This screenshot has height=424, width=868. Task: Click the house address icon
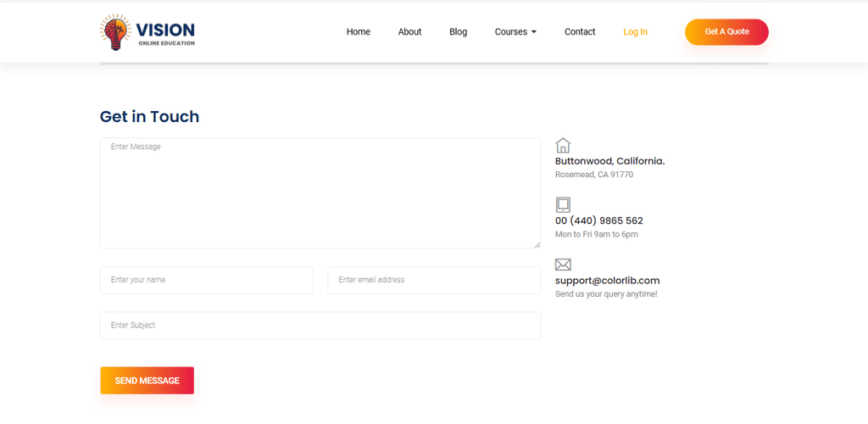coord(563,146)
